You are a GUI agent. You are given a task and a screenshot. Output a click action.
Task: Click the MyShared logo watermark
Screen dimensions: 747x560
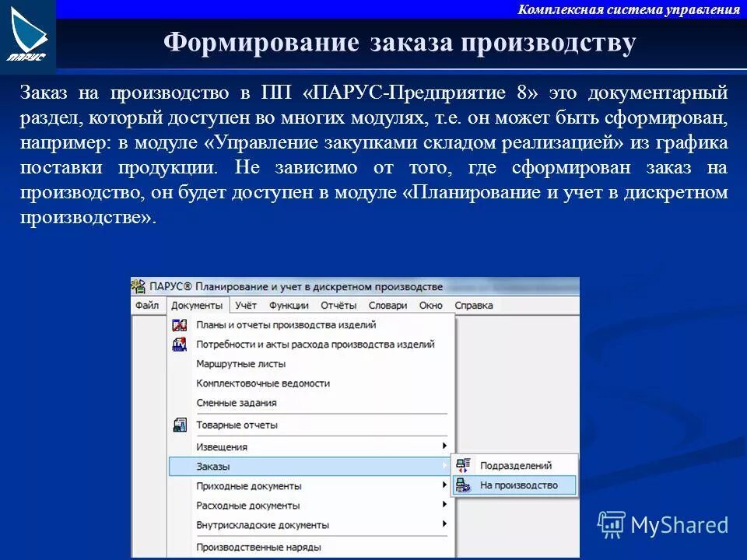point(665,526)
